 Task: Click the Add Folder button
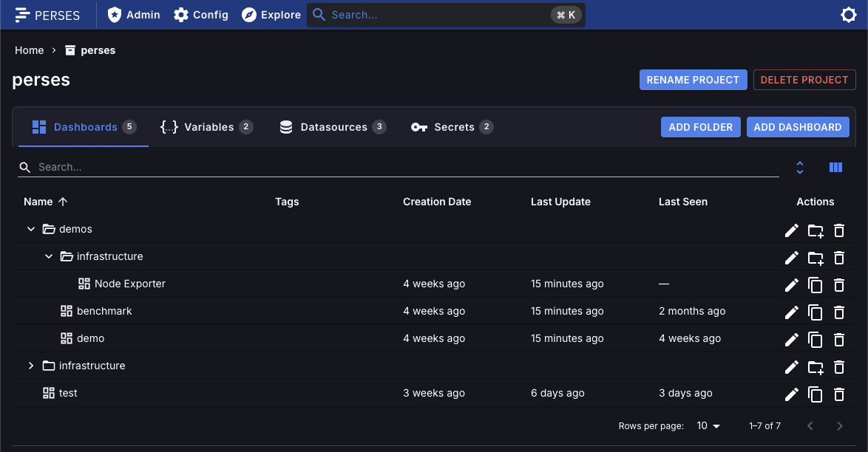[700, 127]
